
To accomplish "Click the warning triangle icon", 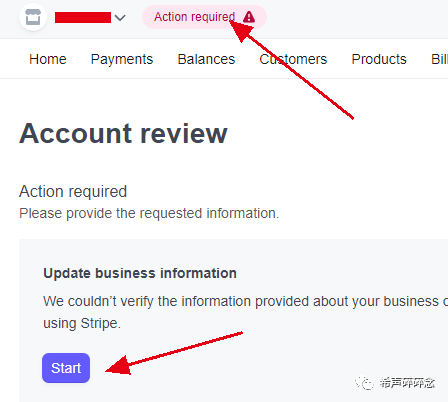I will click(249, 17).
